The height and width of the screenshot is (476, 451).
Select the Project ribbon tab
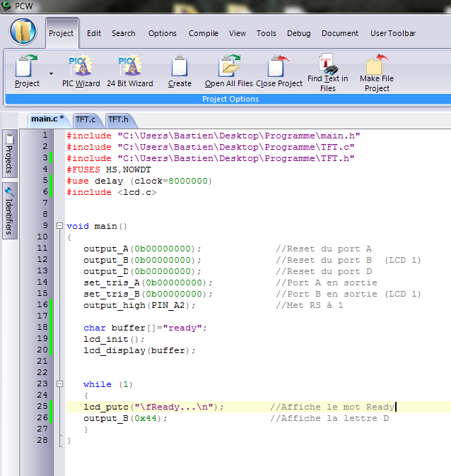click(x=62, y=33)
